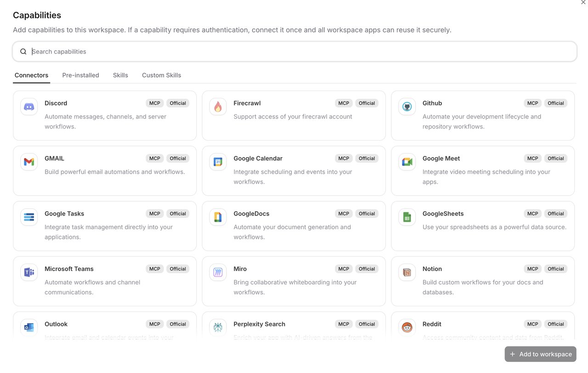Choose the "Notion" card title
The height and width of the screenshot is (373, 588).
click(432, 269)
